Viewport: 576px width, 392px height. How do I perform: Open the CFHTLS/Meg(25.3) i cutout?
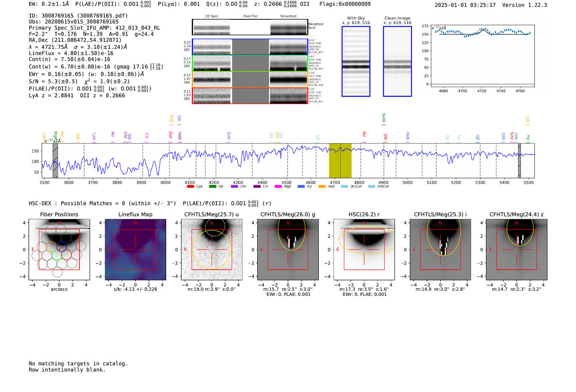pos(440,250)
